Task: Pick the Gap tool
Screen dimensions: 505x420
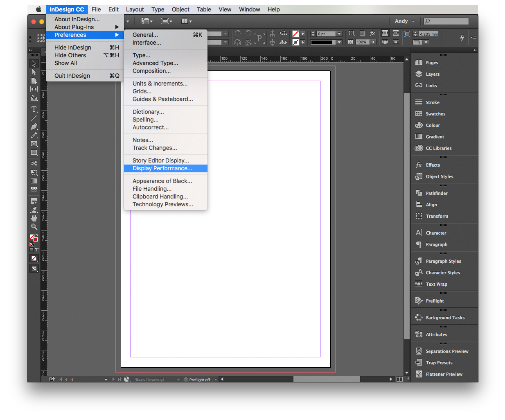Action: click(x=34, y=89)
